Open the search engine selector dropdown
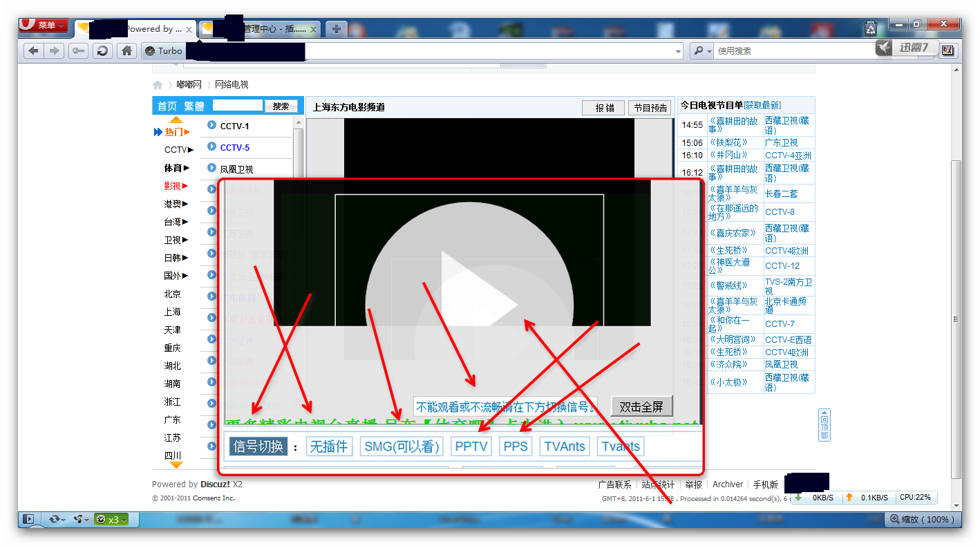This screenshot has height=546, width=980. click(x=702, y=50)
